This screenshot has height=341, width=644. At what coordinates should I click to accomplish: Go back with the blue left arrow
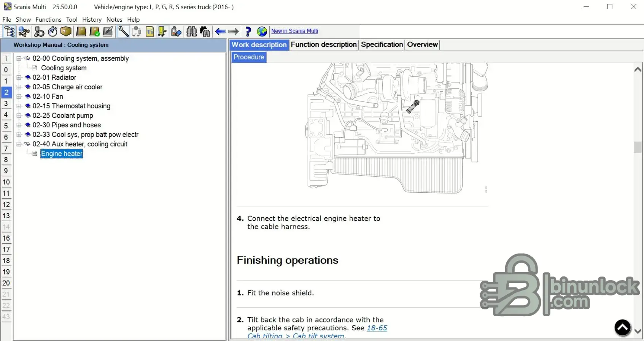[220, 32]
